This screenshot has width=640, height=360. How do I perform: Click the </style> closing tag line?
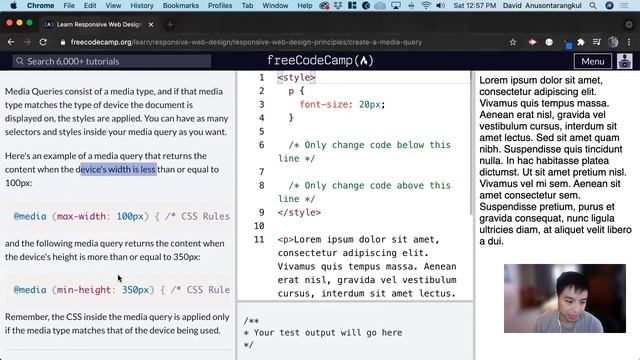tap(299, 213)
